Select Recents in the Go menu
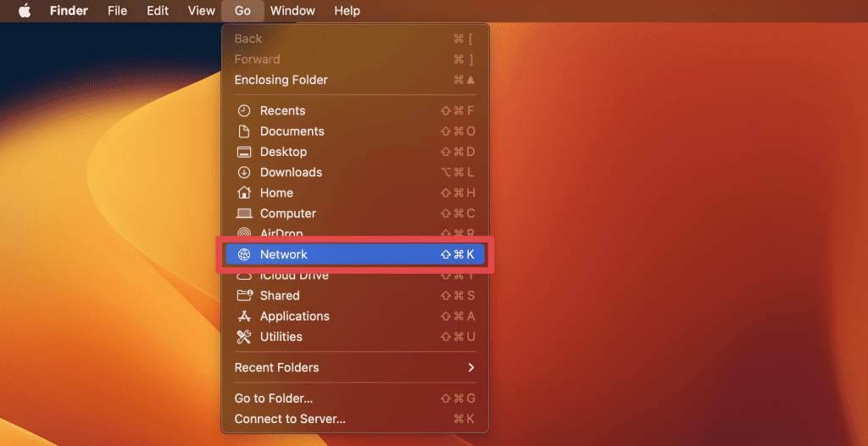 point(355,111)
